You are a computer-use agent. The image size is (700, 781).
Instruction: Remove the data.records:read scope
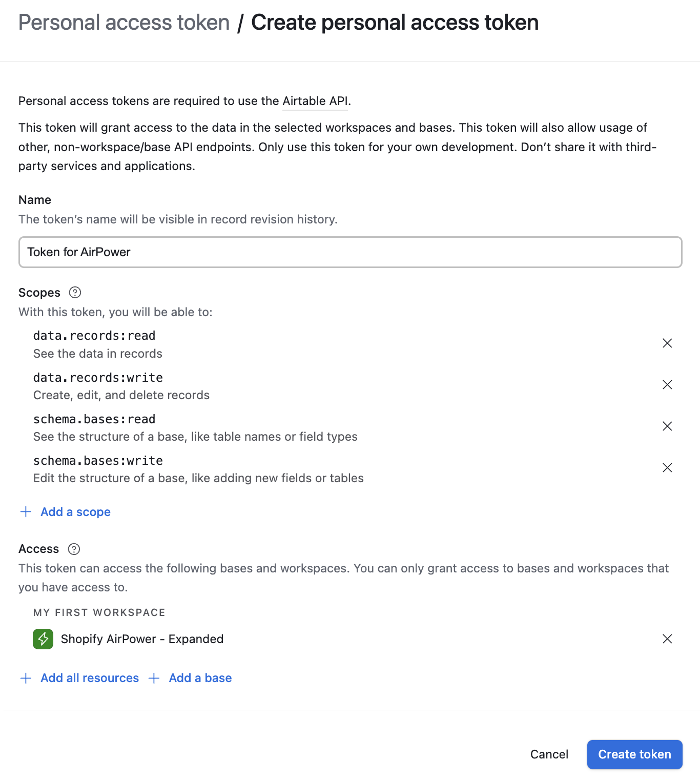point(667,343)
